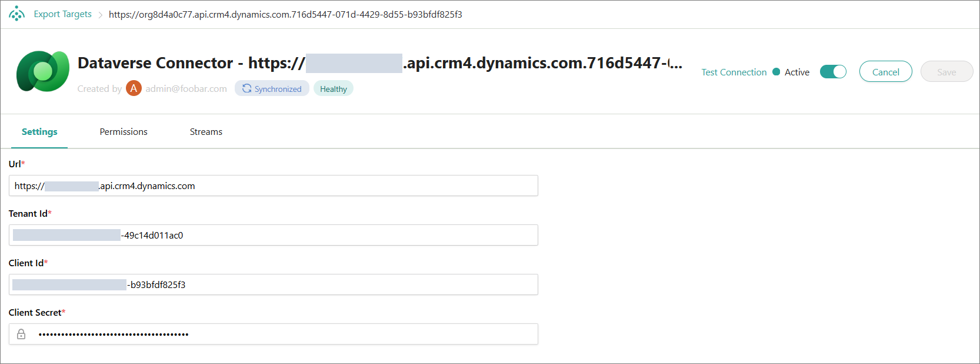Click the breadcrumb chevron separator

coord(101,15)
